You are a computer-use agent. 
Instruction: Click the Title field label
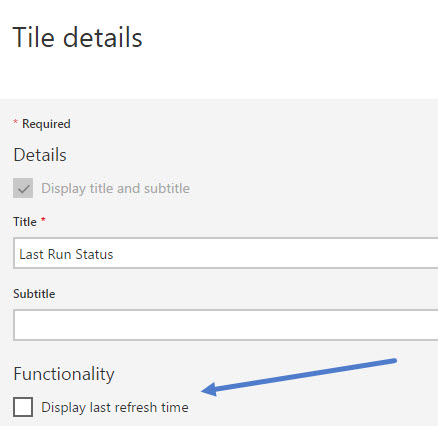[x=25, y=222]
